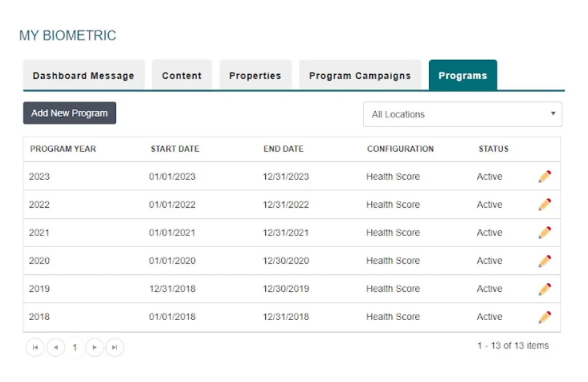Edit the 2022 program with pencil icon

pyautogui.click(x=545, y=205)
